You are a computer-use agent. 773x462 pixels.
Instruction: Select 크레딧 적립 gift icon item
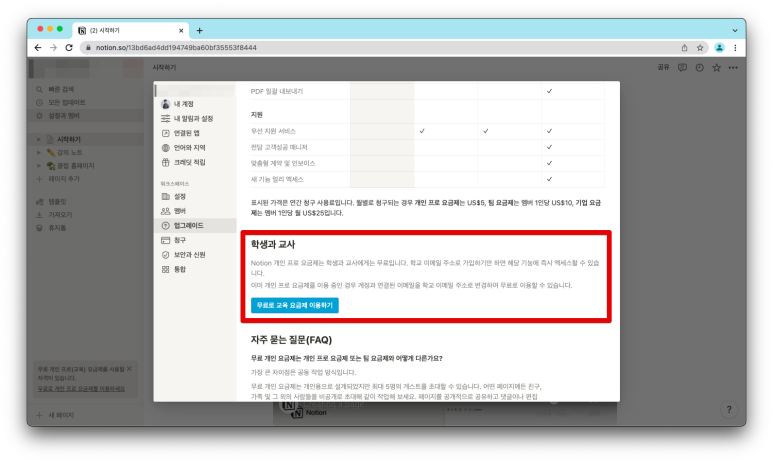click(189, 162)
